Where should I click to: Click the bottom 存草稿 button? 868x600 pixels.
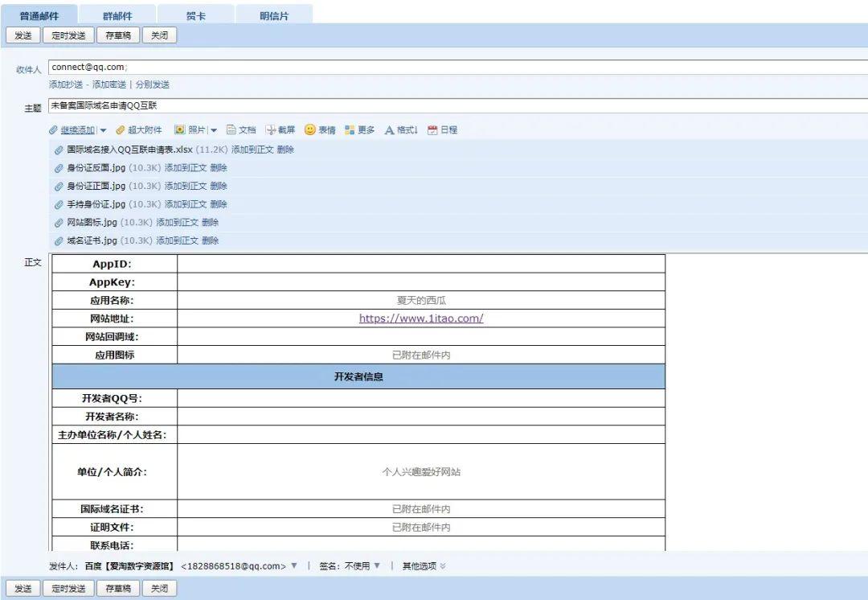[118, 589]
